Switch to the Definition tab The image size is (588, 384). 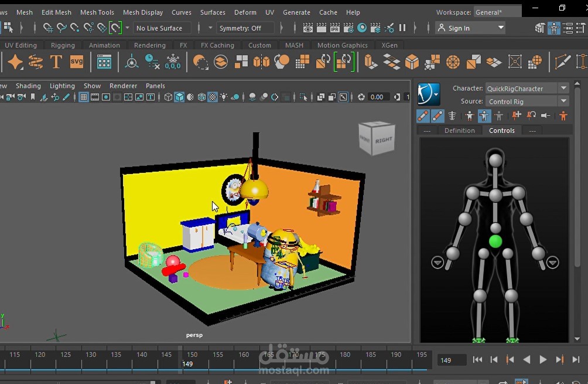(459, 130)
